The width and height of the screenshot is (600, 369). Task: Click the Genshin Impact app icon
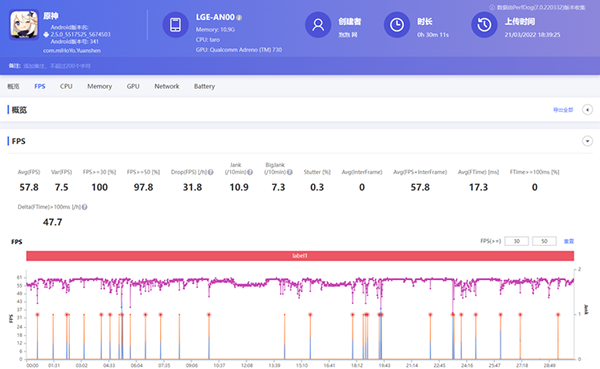pos(24,25)
